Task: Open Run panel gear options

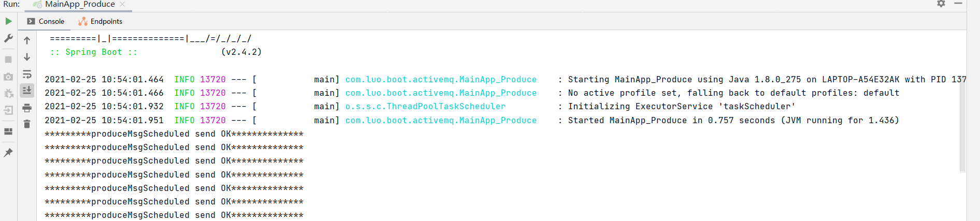Action: [941, 4]
